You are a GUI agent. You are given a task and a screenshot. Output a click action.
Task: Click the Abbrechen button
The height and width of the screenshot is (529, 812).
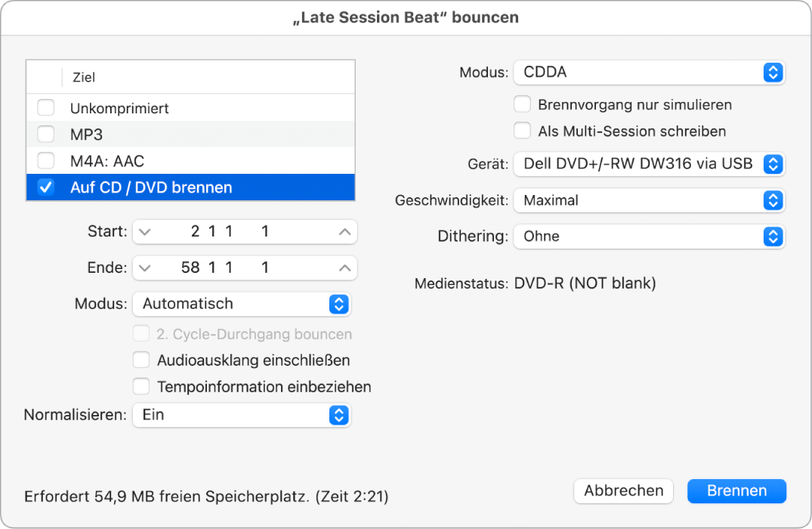click(x=623, y=490)
